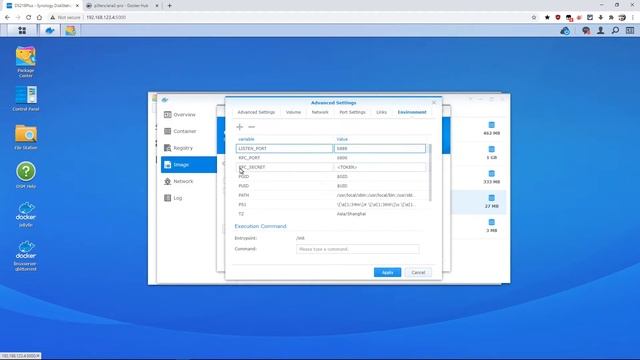Switch to the second DSM taskbar app
Image resolution: width=640 pixels, height=360 pixels.
point(70,30)
